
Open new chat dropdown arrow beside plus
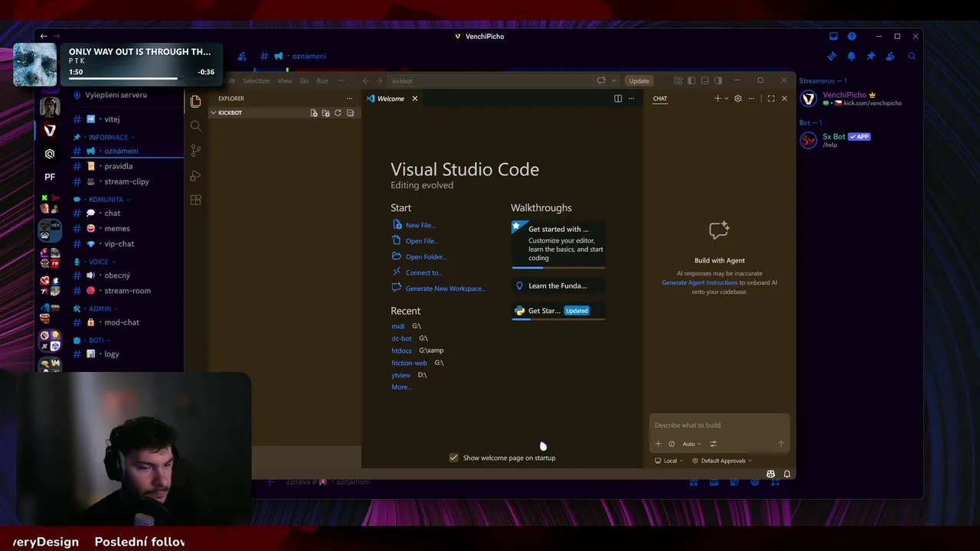click(x=726, y=98)
